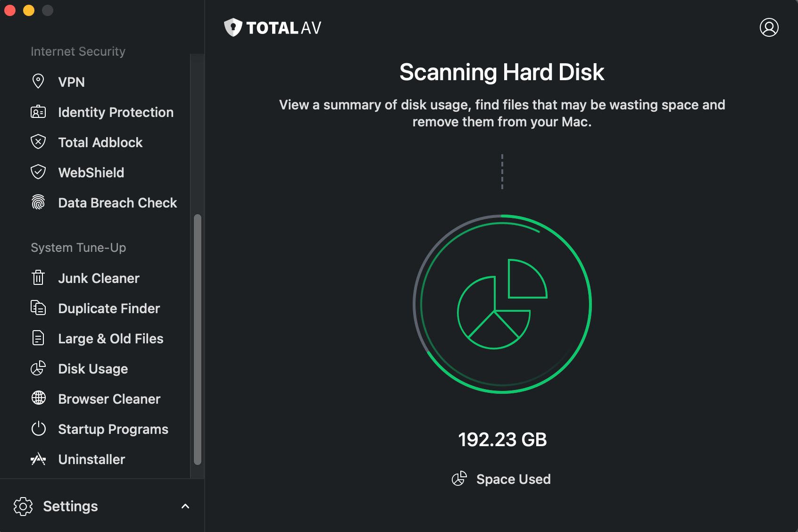The height and width of the screenshot is (532, 798).
Task: Click the Identity Protection badge icon
Action: (x=38, y=112)
